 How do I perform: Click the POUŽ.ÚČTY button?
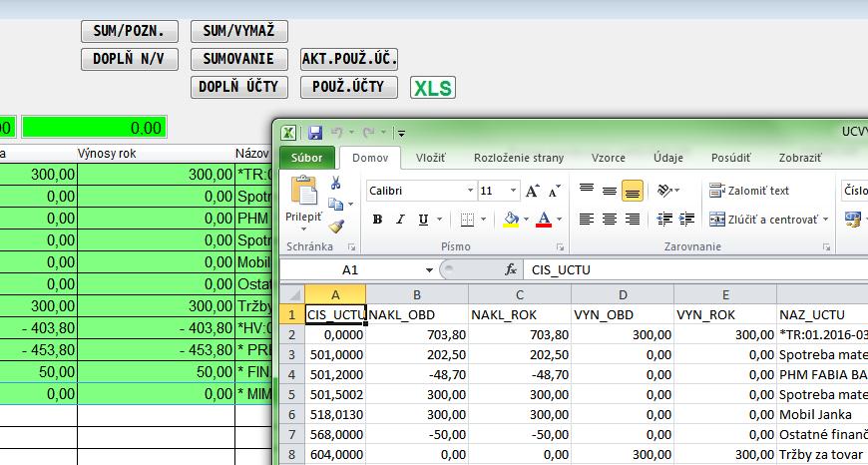point(349,88)
